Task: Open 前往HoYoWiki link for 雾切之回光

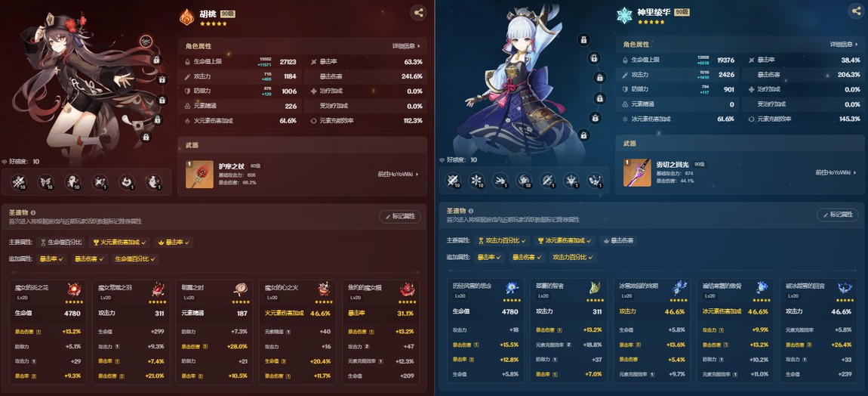Action: click(x=836, y=172)
